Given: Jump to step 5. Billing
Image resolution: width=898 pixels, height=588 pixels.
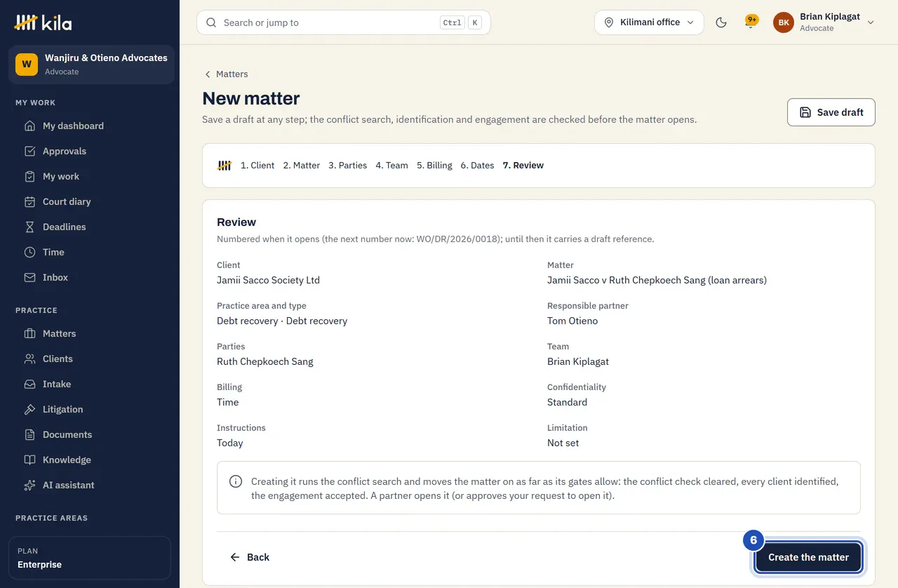Looking at the screenshot, I should click(x=434, y=166).
